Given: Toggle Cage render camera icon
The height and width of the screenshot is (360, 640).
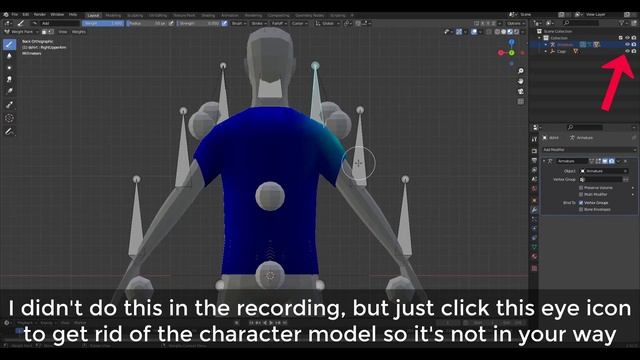Looking at the screenshot, I should coord(634,51).
